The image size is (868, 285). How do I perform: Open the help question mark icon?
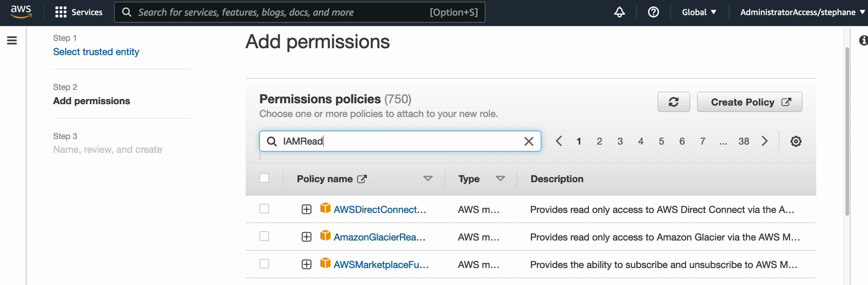point(654,12)
